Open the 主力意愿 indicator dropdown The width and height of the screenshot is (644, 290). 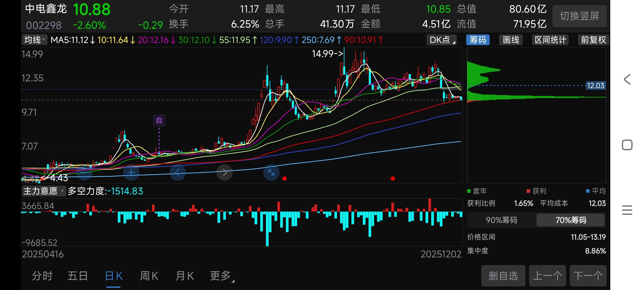coord(44,191)
